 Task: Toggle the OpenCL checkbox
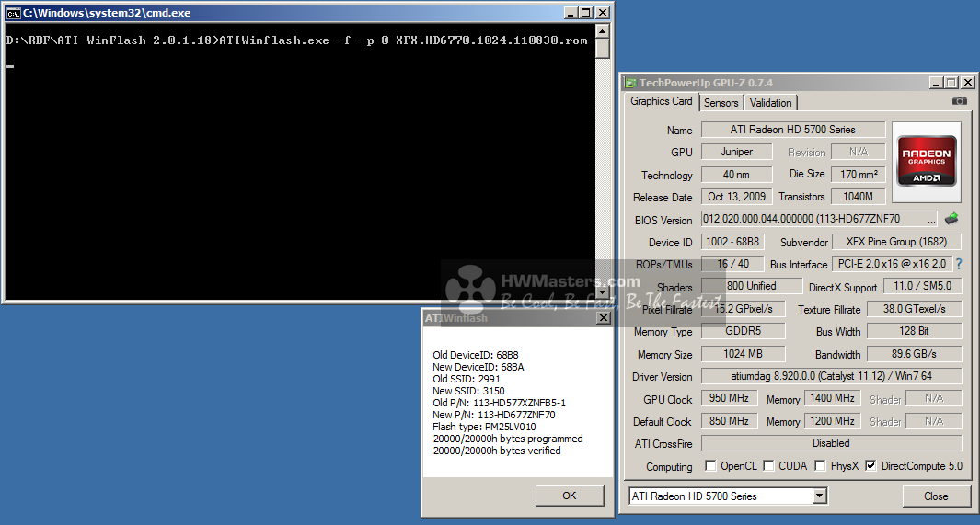pyautogui.click(x=710, y=465)
